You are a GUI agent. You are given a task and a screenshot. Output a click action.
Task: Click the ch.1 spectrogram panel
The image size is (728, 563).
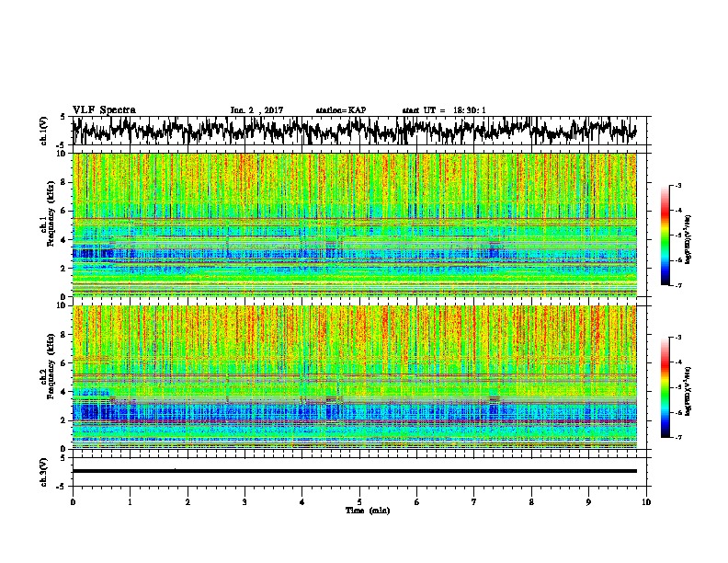[x=354, y=224]
